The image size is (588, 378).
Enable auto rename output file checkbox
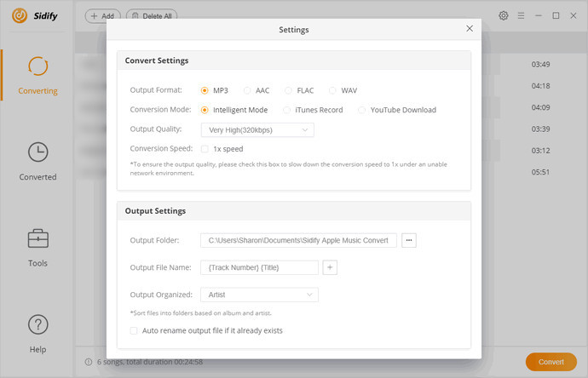point(134,330)
